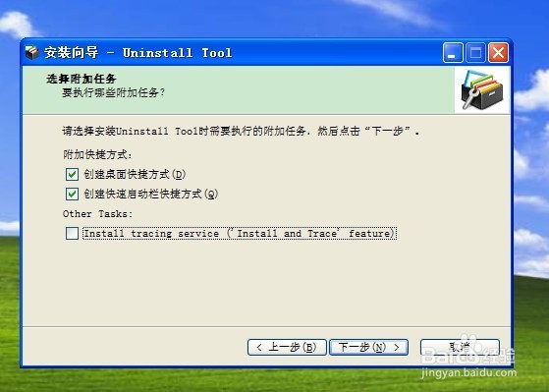The image size is (549, 392).
Task: Go back with 上一步(B) button
Action: [287, 347]
